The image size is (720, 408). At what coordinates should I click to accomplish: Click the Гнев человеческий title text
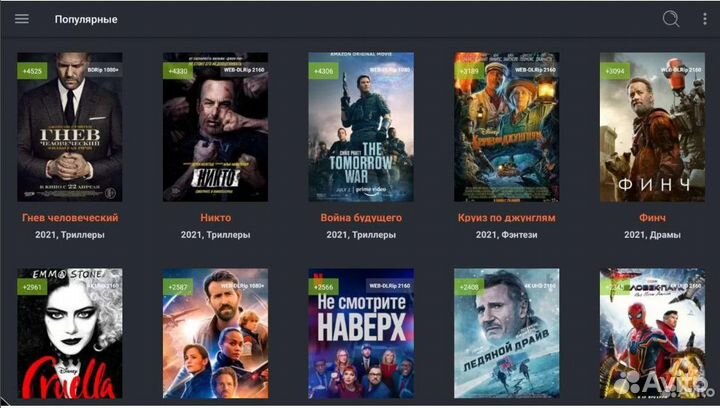(x=70, y=218)
